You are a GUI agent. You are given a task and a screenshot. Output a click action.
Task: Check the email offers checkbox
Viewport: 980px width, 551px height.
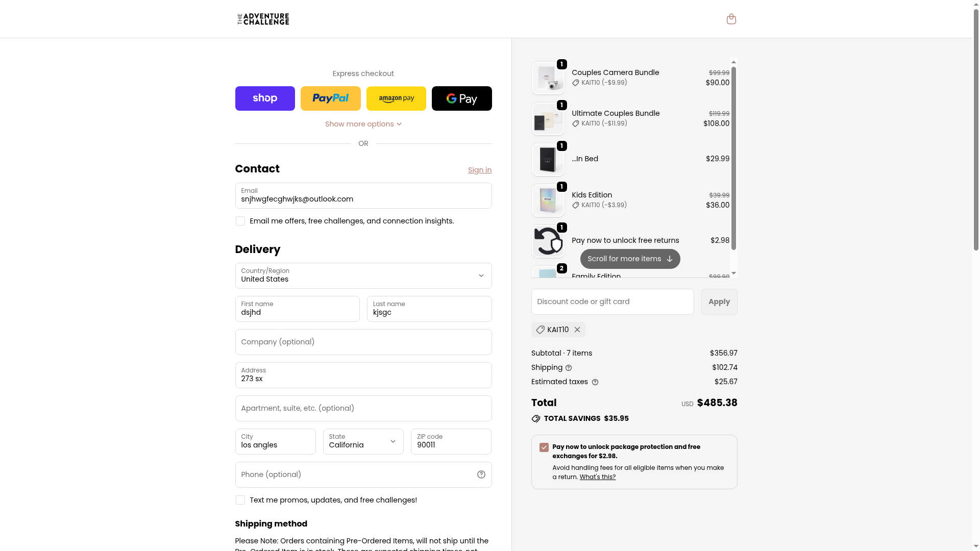click(240, 221)
